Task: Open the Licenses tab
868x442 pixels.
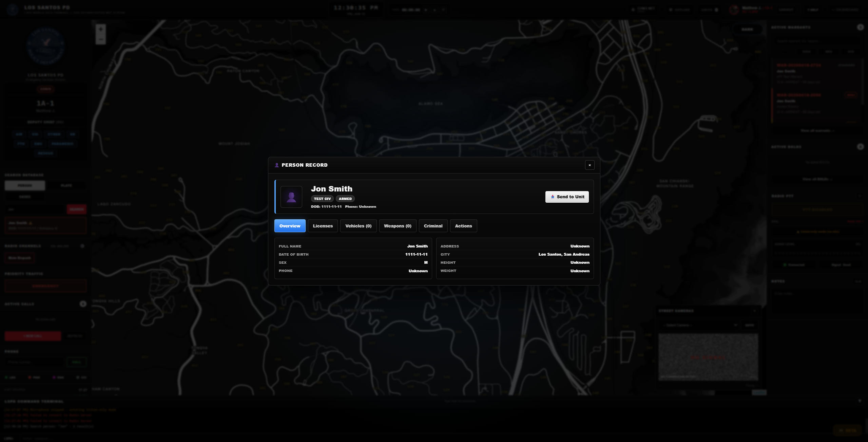Action: point(323,226)
